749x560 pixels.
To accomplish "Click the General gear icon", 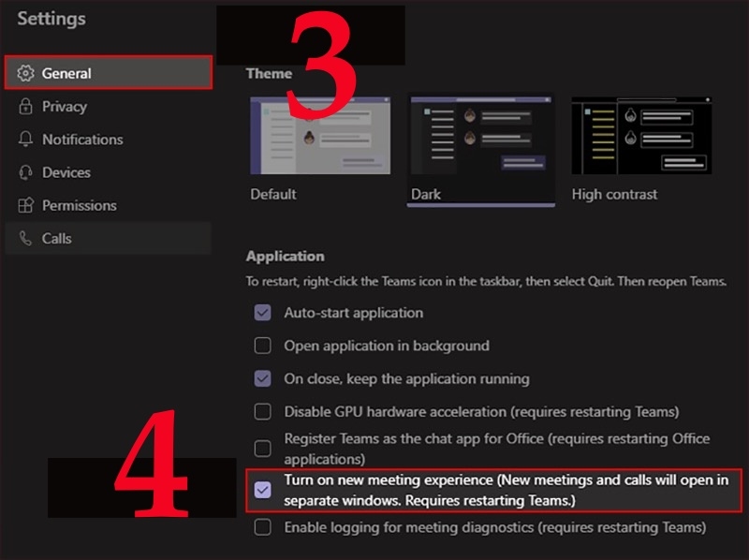I will click(26, 73).
